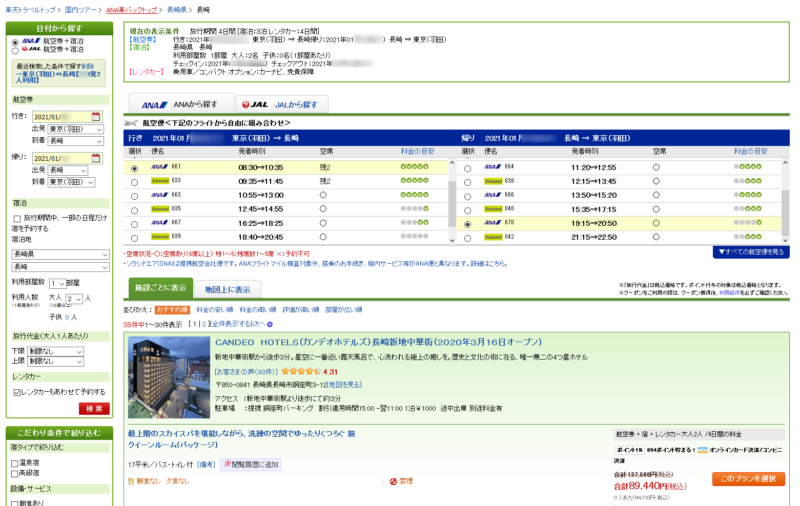The image size is (800, 506).
Task: Click the ANA logo on return flight 664
Action: click(x=492, y=167)
